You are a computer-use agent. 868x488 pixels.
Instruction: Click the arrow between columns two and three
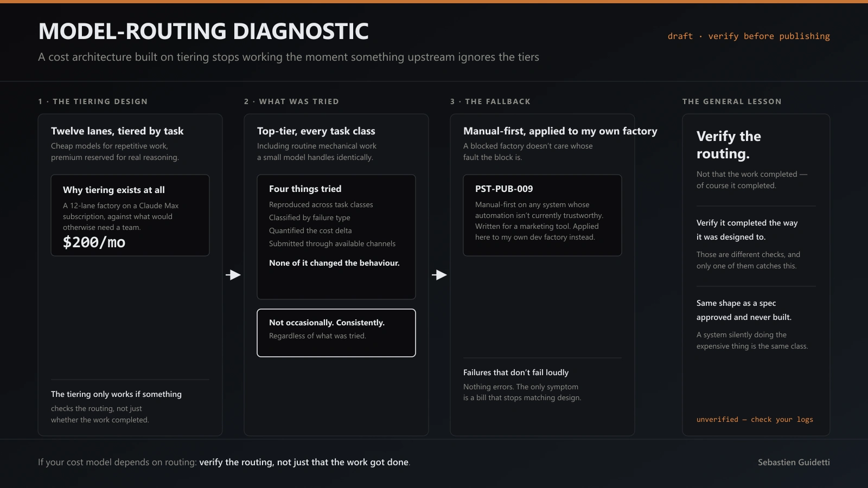(x=439, y=275)
